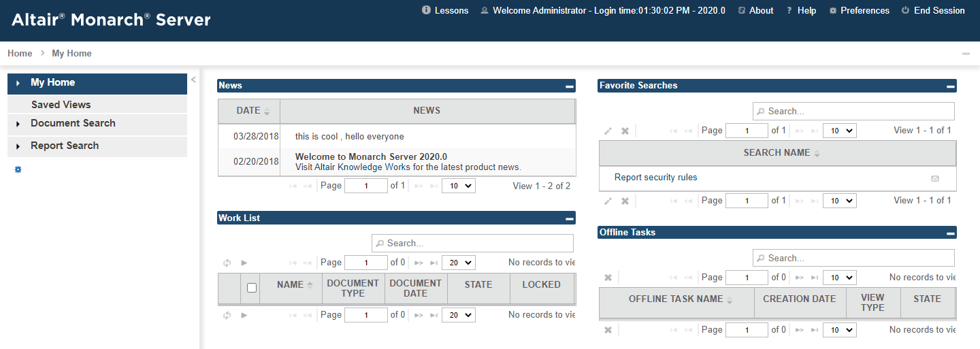This screenshot has height=349, width=980.
Task: Collapse the Offline Tasks panel
Action: pos(950,233)
